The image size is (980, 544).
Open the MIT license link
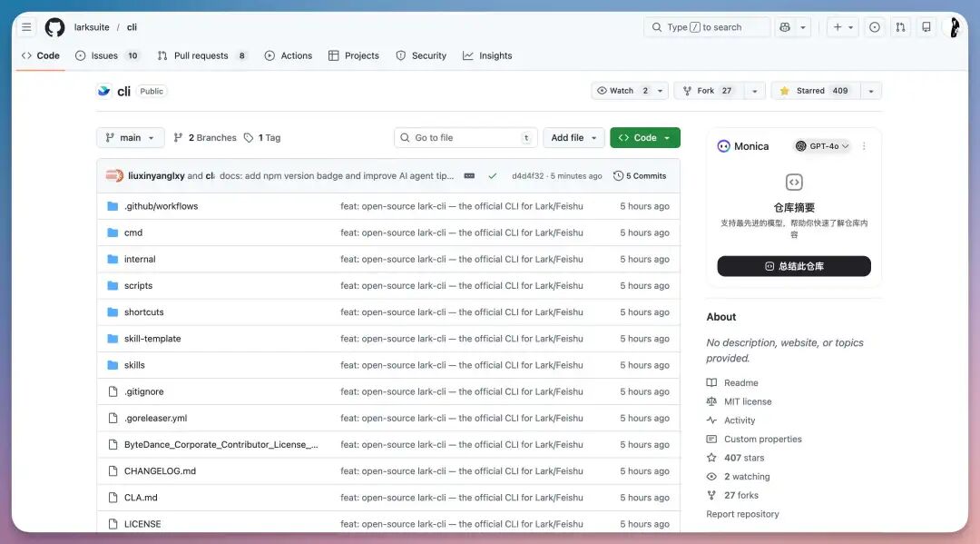coord(748,401)
